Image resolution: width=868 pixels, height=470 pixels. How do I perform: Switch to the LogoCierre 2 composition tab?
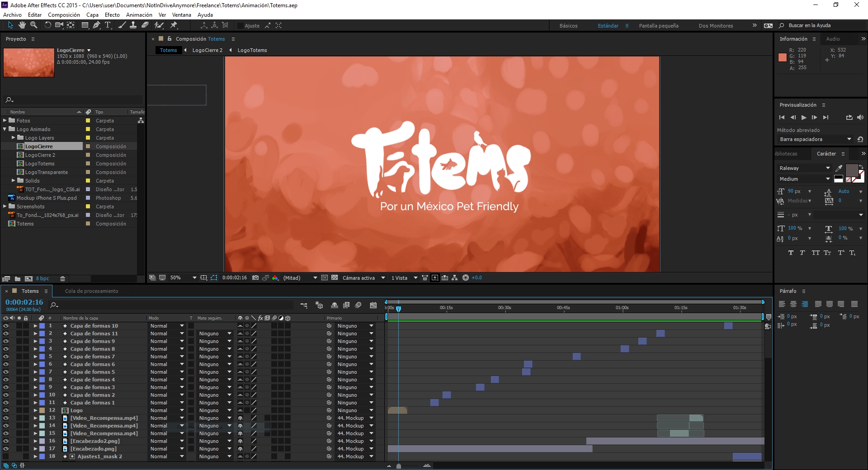208,50
